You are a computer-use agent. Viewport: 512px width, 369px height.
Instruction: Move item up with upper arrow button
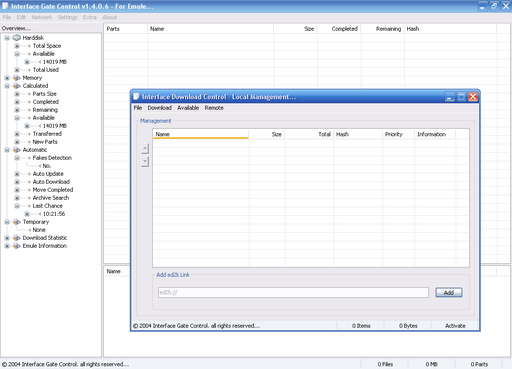(x=145, y=148)
